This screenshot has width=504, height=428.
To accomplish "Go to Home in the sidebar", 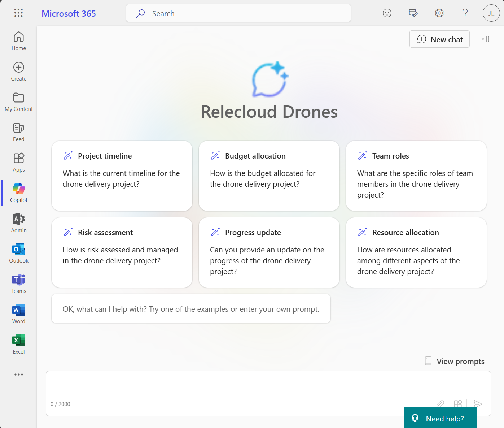I will (x=19, y=41).
